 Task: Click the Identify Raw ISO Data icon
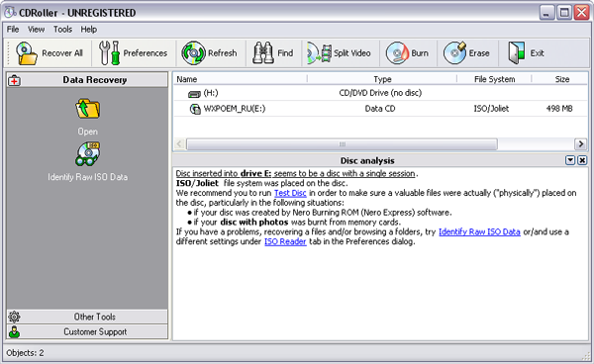point(87,154)
